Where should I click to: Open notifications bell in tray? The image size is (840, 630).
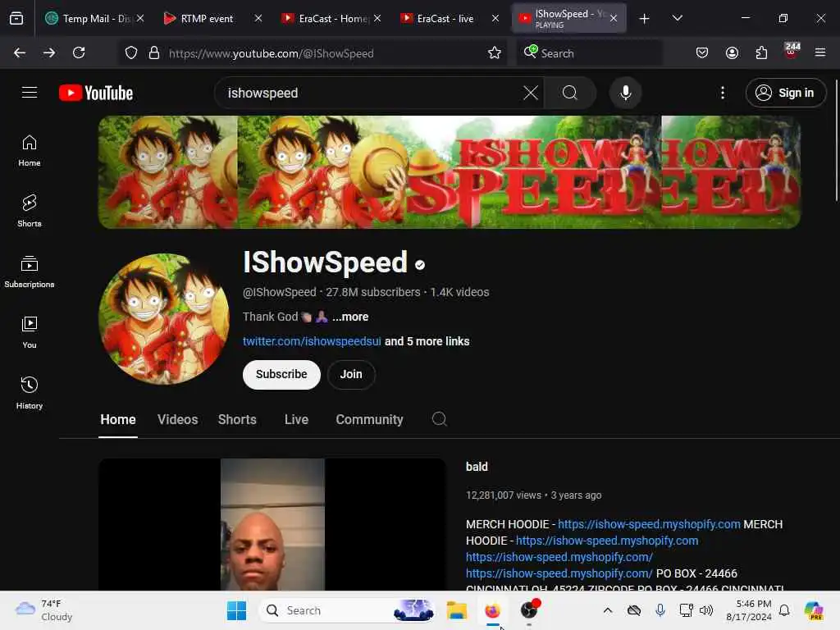[x=784, y=610]
